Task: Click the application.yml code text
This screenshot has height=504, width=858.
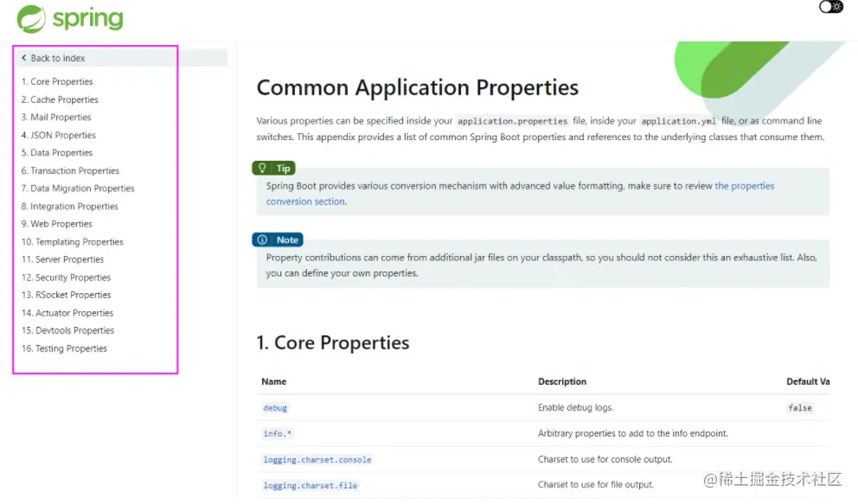Action: click(678, 121)
